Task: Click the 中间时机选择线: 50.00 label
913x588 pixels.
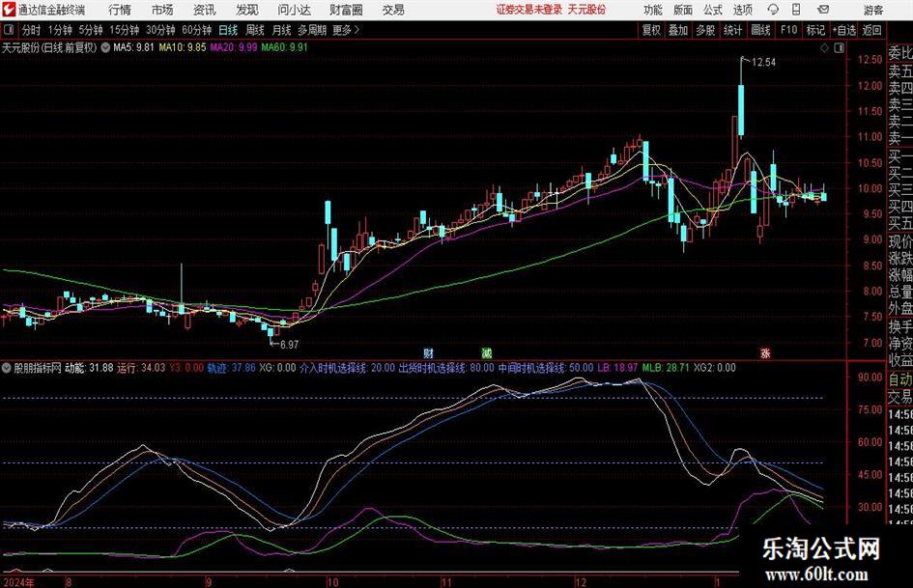Action: [546, 368]
